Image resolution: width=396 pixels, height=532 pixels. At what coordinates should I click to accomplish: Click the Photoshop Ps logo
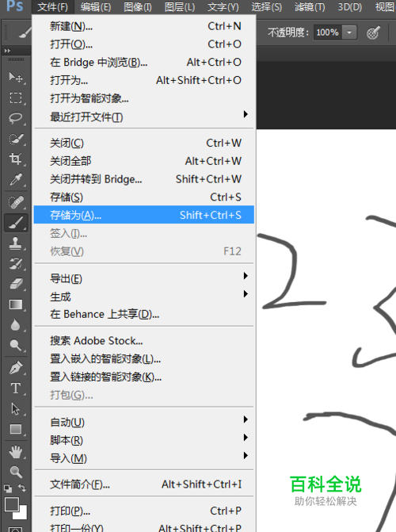(15, 6)
